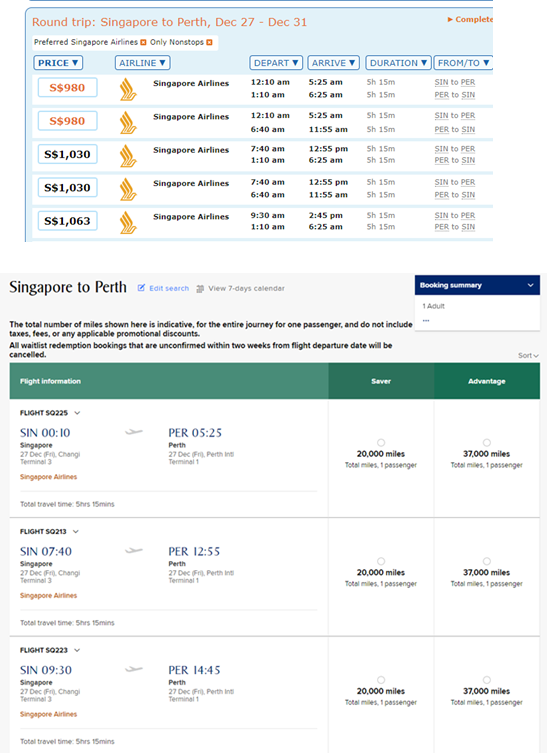The image size is (547, 753).
Task: Click Advantage column header
Action: 486,381
